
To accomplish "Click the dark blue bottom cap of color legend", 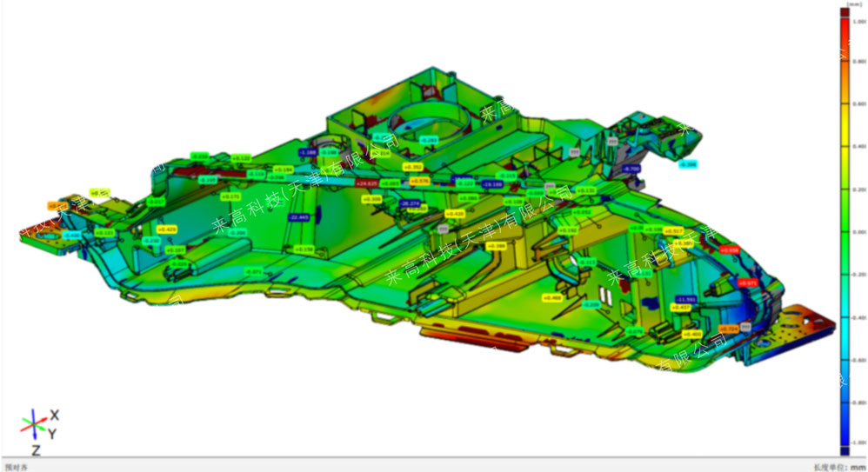I will point(845,449).
